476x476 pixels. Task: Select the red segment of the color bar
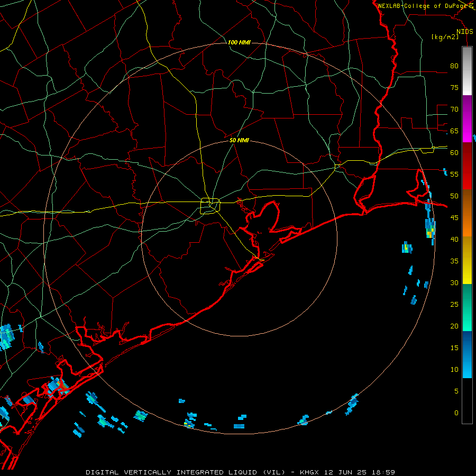coord(467,166)
